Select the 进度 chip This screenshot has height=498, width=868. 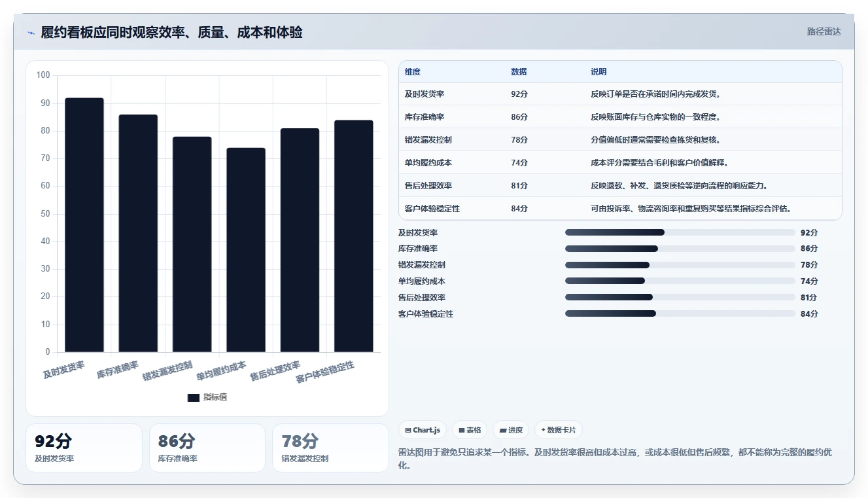coord(511,430)
